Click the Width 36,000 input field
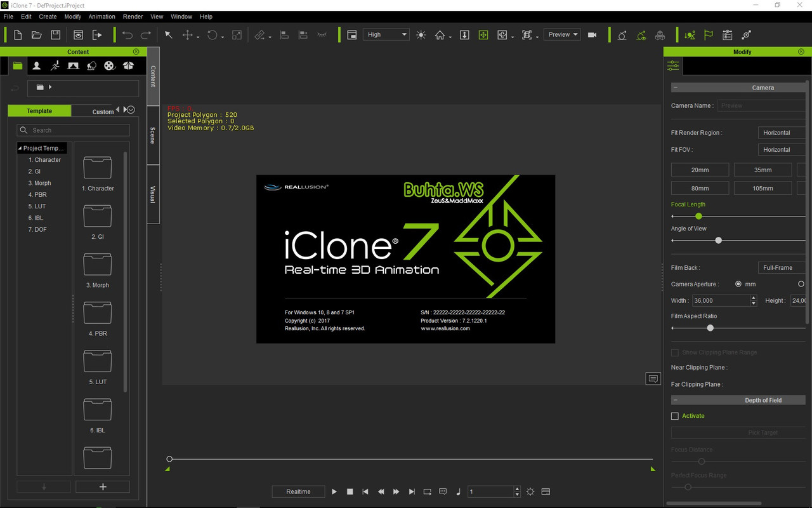The height and width of the screenshot is (508, 812). 721,300
